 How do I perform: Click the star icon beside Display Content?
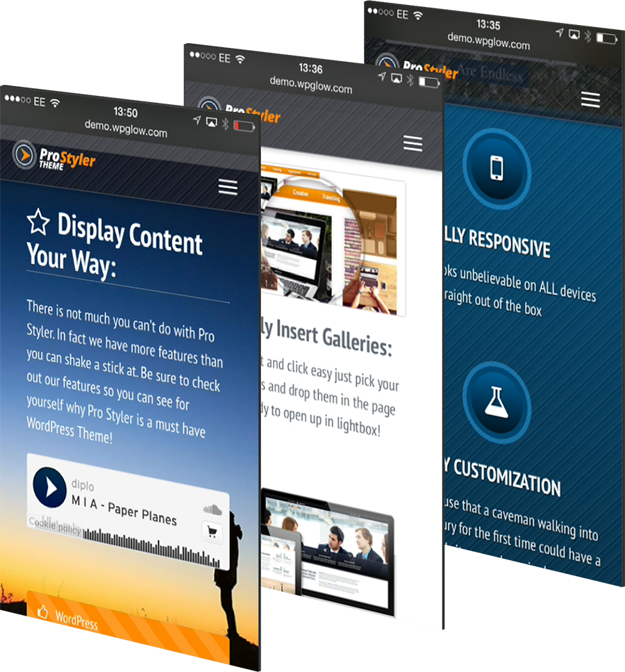39,222
